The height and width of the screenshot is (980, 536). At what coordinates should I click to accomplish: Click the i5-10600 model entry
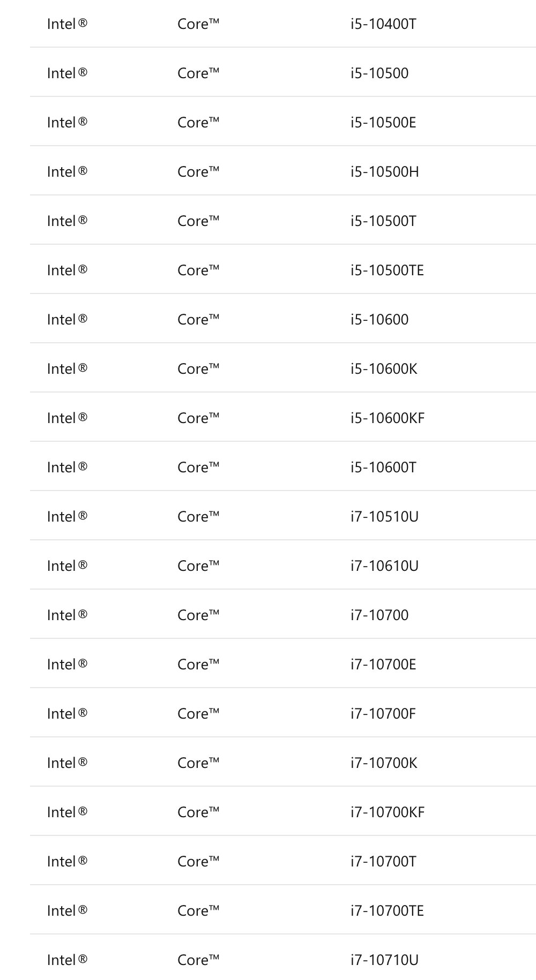[379, 320]
